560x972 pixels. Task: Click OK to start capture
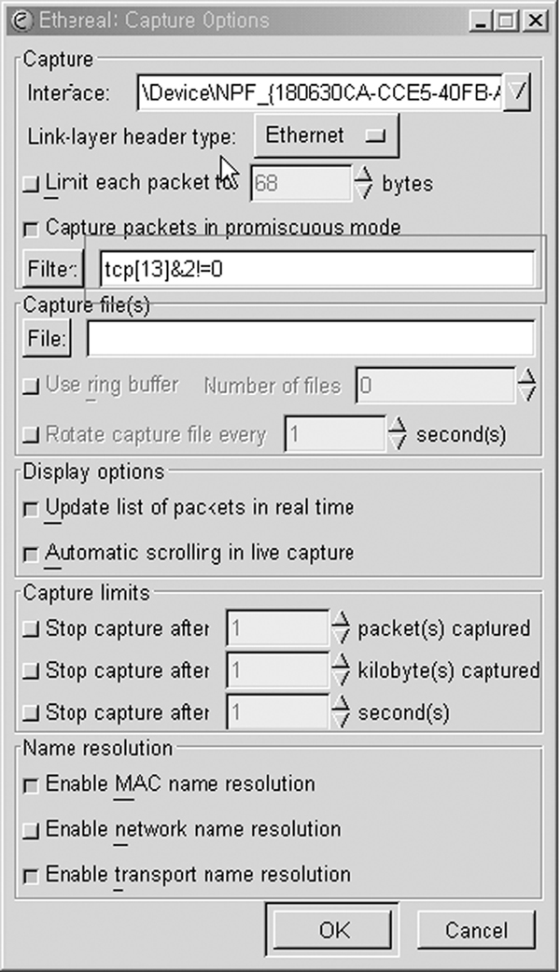point(333,930)
